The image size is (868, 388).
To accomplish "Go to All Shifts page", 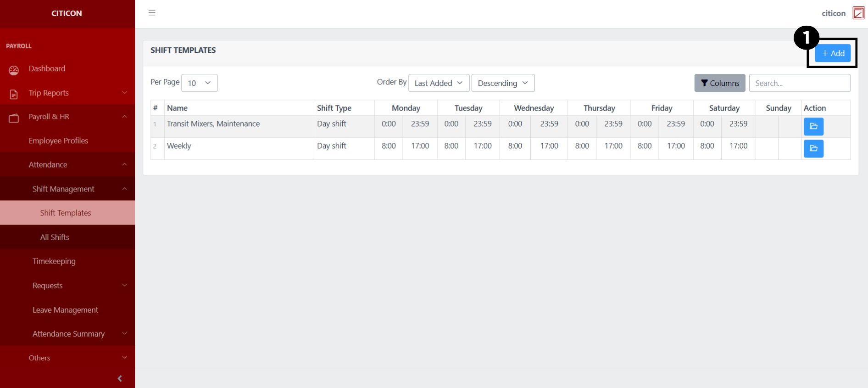I will point(55,237).
